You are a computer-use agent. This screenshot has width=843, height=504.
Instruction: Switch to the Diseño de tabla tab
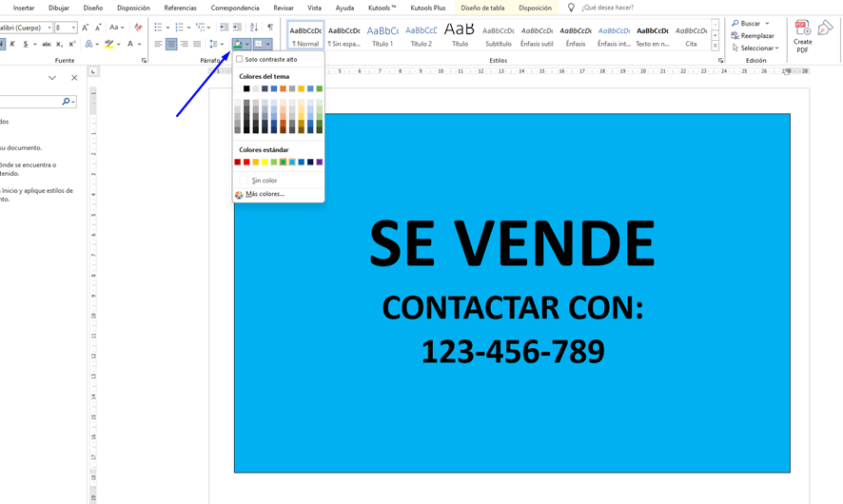click(482, 8)
